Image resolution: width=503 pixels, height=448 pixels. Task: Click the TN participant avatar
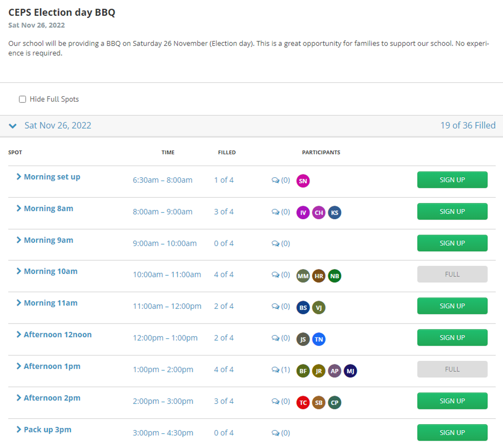(x=319, y=339)
